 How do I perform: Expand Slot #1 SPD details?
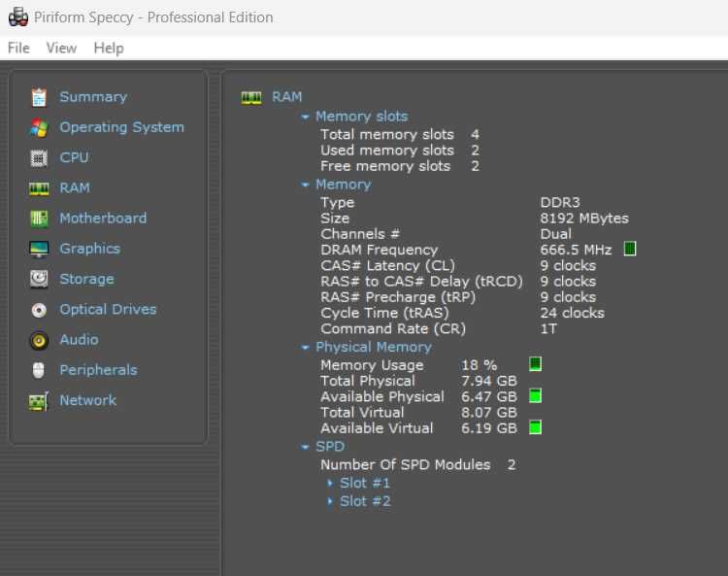tap(330, 483)
